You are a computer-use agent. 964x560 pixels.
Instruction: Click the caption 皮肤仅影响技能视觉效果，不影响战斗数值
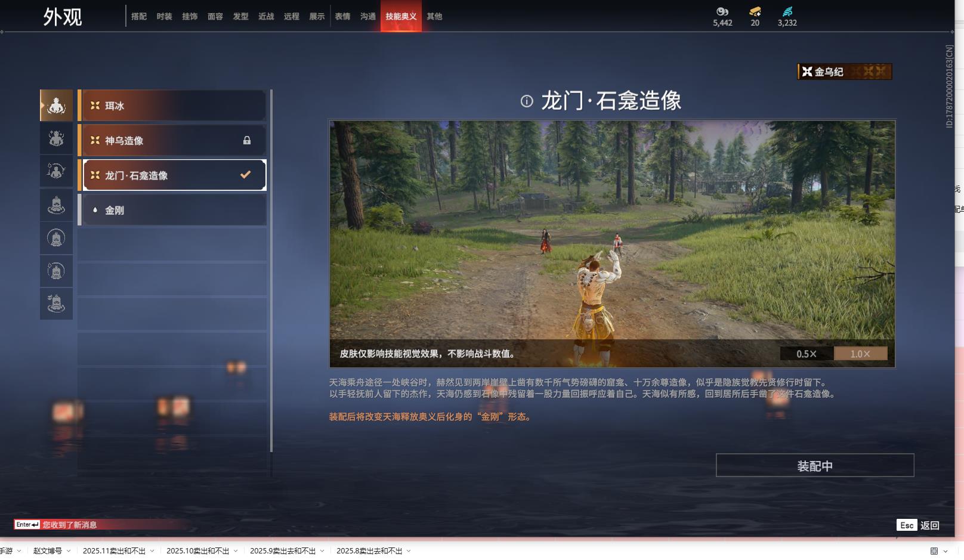[428, 354]
